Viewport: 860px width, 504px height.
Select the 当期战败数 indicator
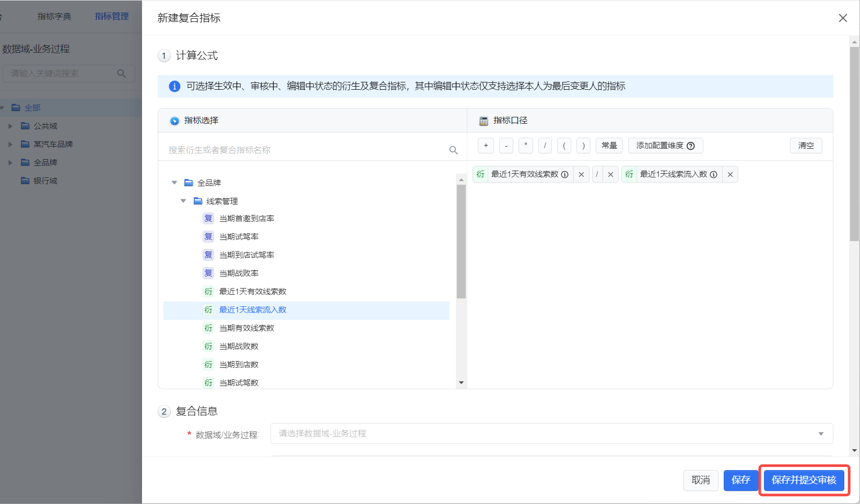click(x=239, y=346)
